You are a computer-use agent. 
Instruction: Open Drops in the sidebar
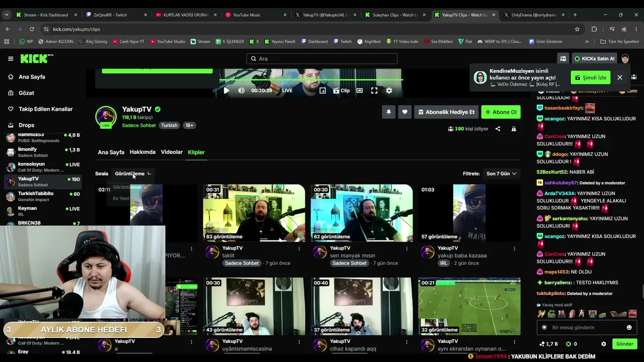(x=26, y=125)
